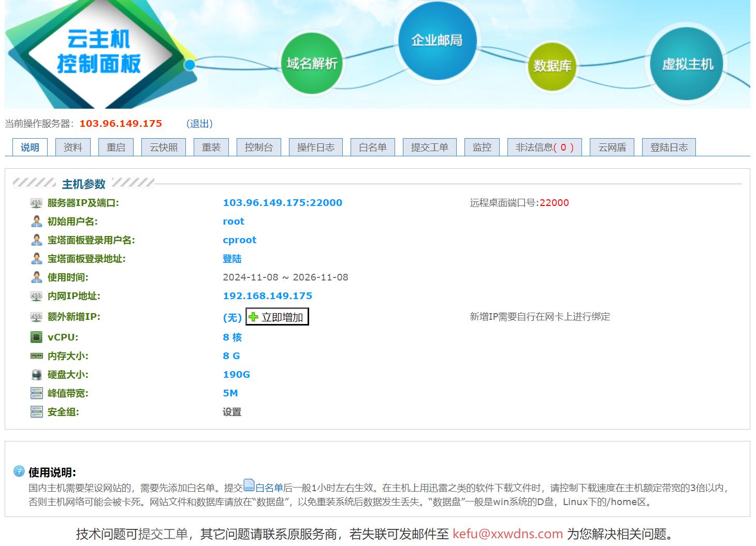Screen dimensions: 756x546
Task: Open the 控制台 tab
Action: pyautogui.click(x=258, y=147)
